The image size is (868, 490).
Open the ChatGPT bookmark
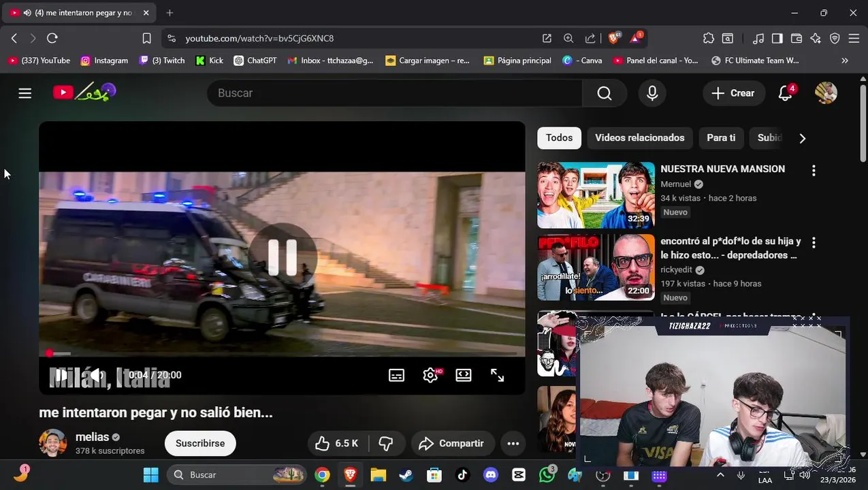pyautogui.click(x=255, y=61)
